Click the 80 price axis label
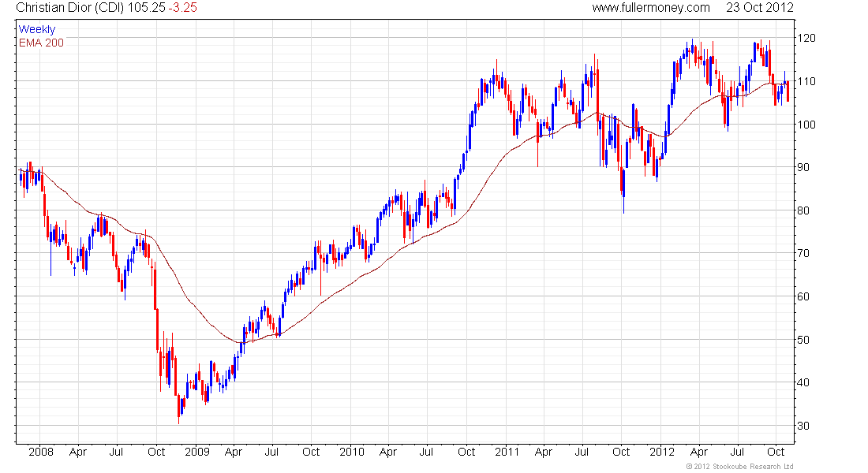 803,210
